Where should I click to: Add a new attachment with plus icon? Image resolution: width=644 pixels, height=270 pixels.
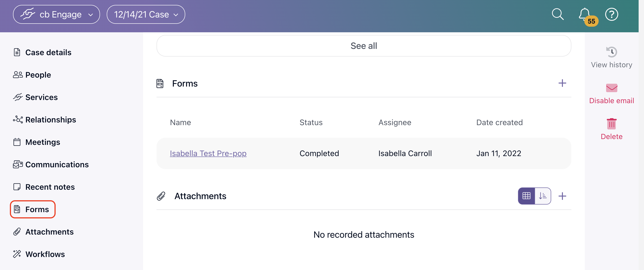coord(562,196)
